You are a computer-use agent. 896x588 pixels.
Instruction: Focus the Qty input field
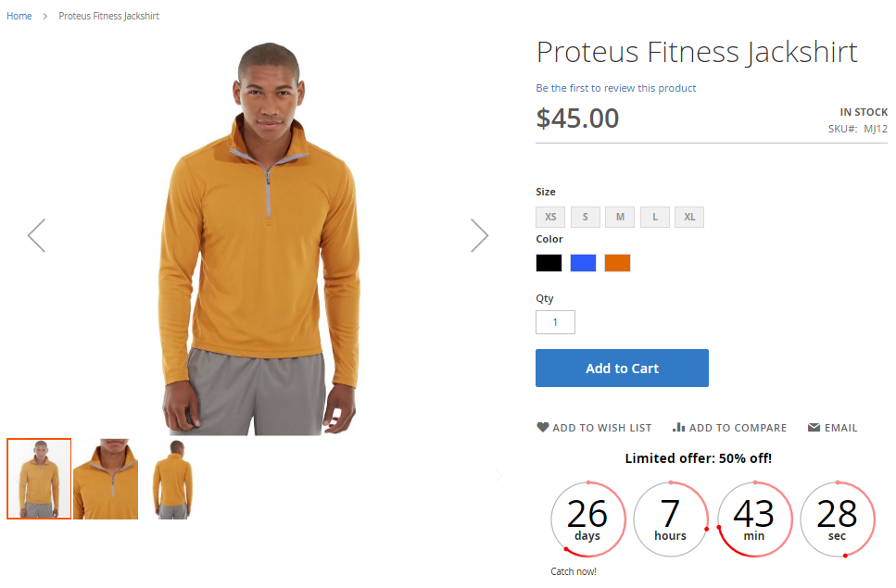pyautogui.click(x=555, y=322)
